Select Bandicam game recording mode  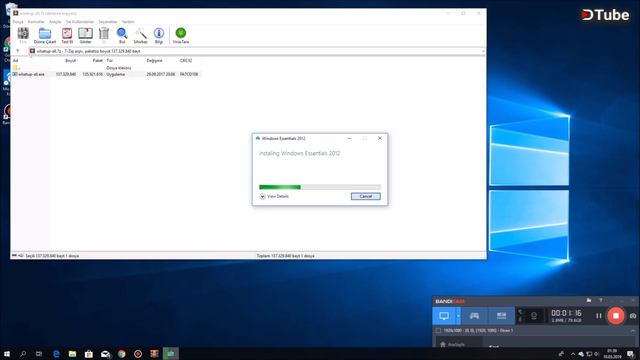(x=474, y=316)
